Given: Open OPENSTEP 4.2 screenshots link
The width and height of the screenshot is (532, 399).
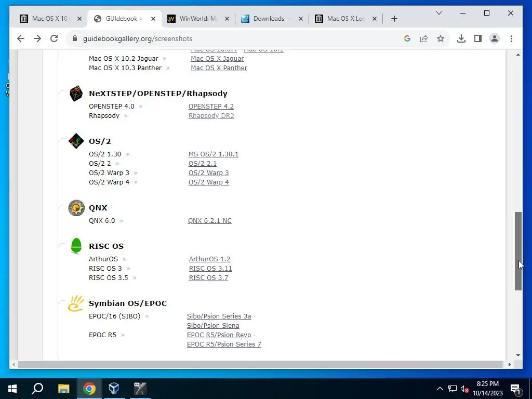Looking at the screenshot, I should [x=211, y=106].
